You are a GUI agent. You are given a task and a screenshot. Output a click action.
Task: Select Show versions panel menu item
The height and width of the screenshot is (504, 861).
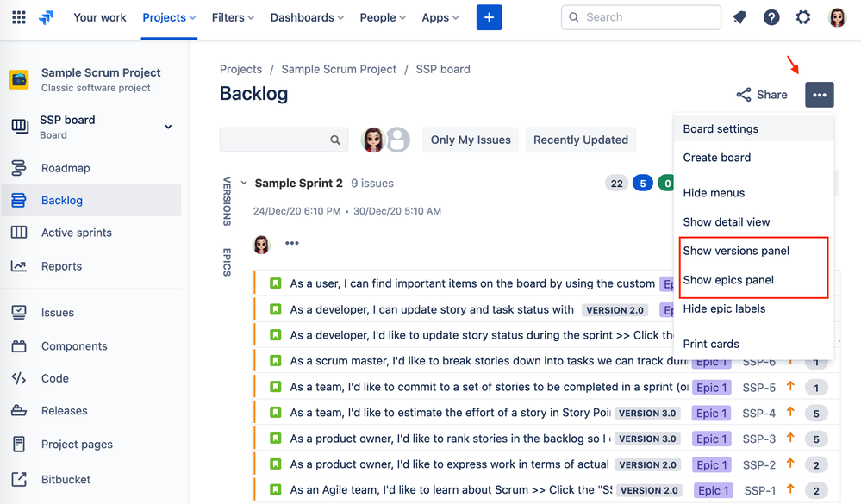coord(736,251)
